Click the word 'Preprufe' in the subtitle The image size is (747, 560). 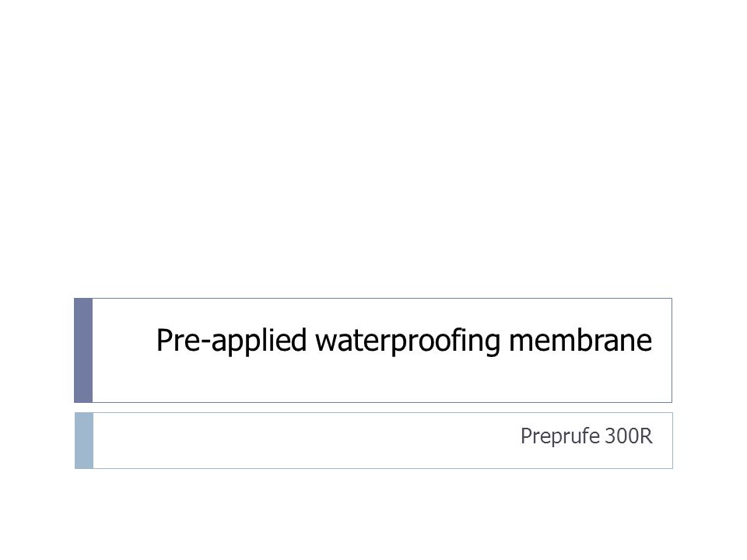click(559, 436)
